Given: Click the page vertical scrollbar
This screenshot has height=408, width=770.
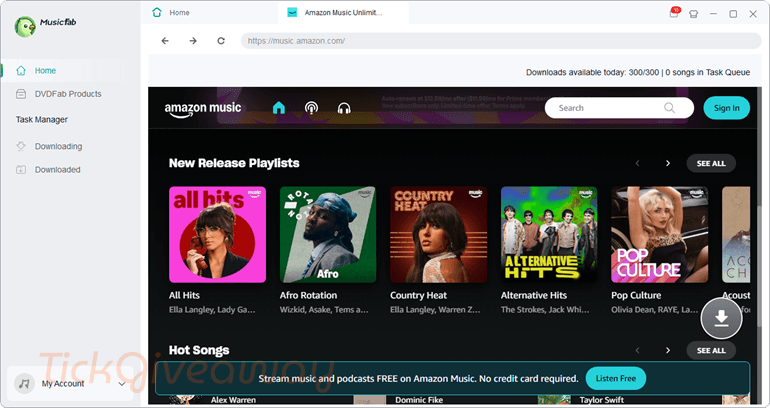Looking at the screenshot, I should click(760, 265).
